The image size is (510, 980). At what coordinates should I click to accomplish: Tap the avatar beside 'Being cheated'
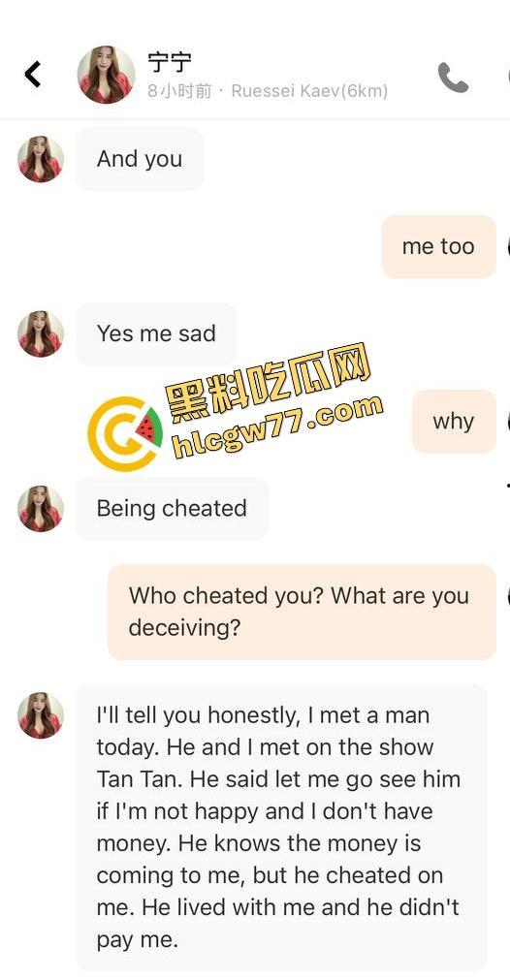tap(41, 509)
